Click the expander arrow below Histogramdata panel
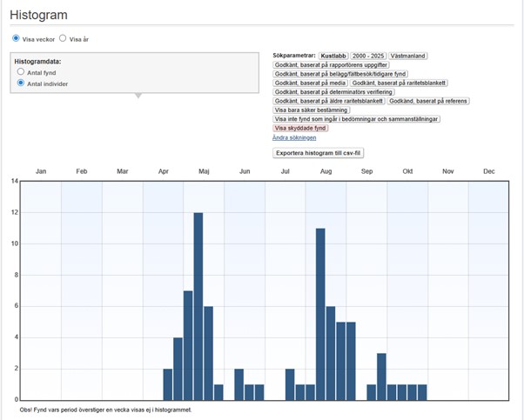 (136, 96)
